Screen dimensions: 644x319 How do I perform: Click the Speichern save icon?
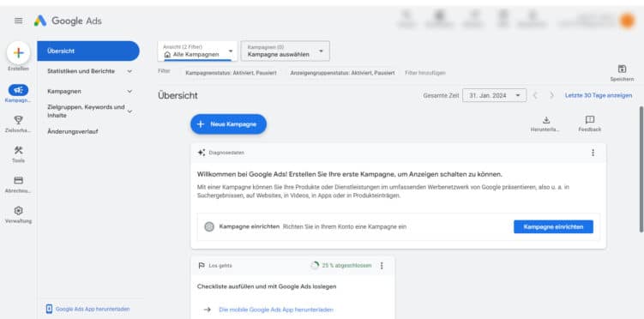point(622,69)
